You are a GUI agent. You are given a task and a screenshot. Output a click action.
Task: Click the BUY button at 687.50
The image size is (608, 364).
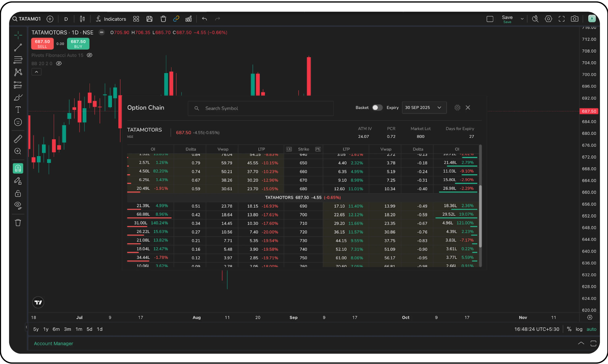click(x=78, y=44)
